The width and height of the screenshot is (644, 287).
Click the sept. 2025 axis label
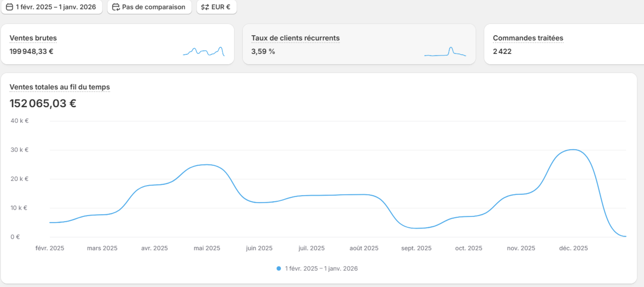tap(416, 248)
